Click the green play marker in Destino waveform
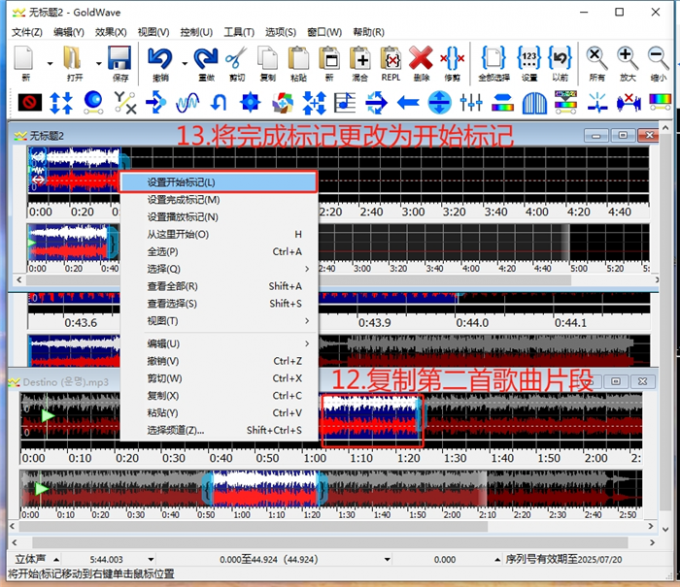The width and height of the screenshot is (680, 587). point(46,416)
